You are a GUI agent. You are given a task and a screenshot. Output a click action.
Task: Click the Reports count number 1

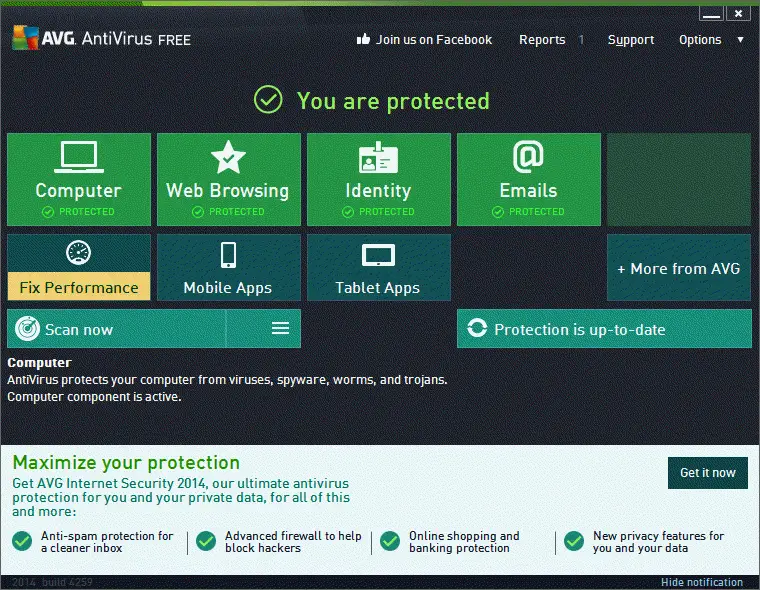(581, 40)
